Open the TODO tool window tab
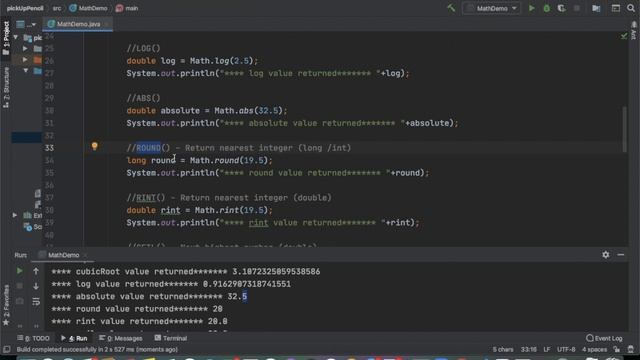 (x=33, y=338)
